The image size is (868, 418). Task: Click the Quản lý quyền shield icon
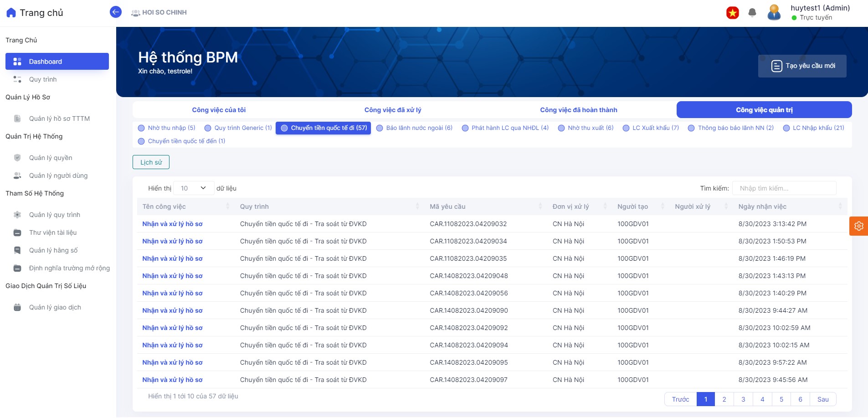17,158
